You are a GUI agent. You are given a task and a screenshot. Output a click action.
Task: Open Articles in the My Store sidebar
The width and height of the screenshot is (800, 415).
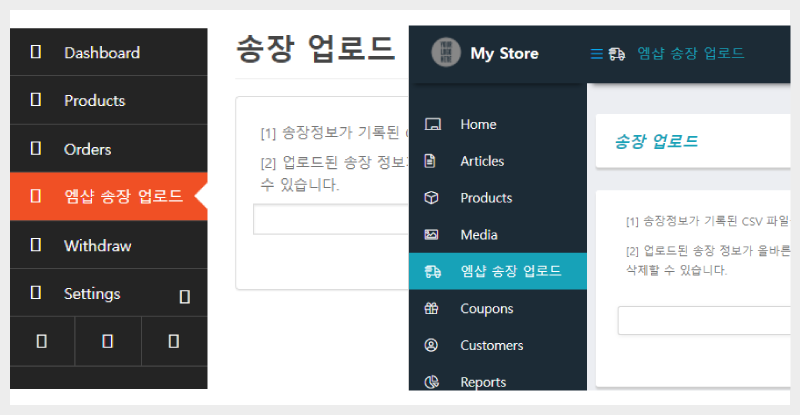click(x=498, y=161)
